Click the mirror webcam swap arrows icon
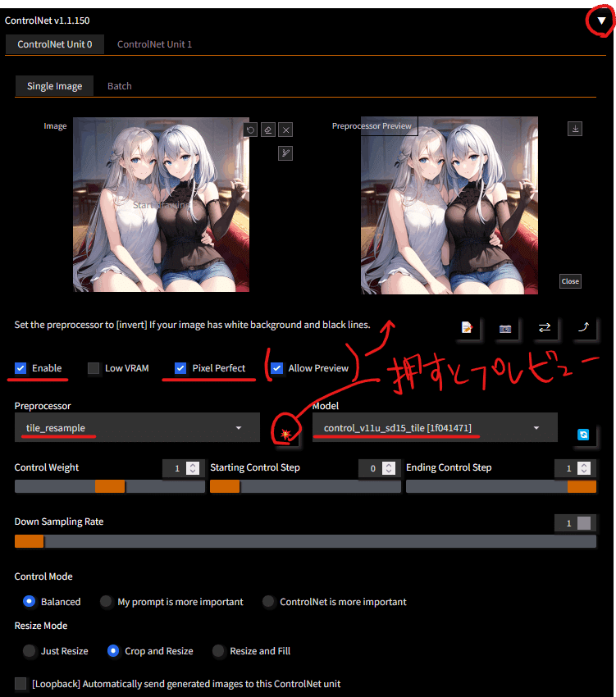 point(545,328)
